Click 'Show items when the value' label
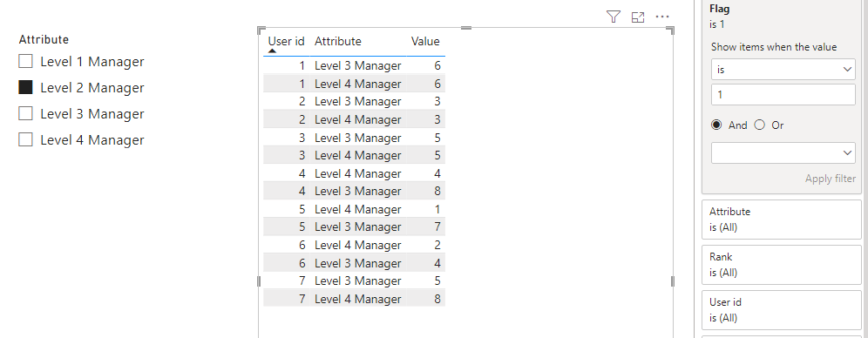Image resolution: width=868 pixels, height=338 pixels. tap(774, 47)
